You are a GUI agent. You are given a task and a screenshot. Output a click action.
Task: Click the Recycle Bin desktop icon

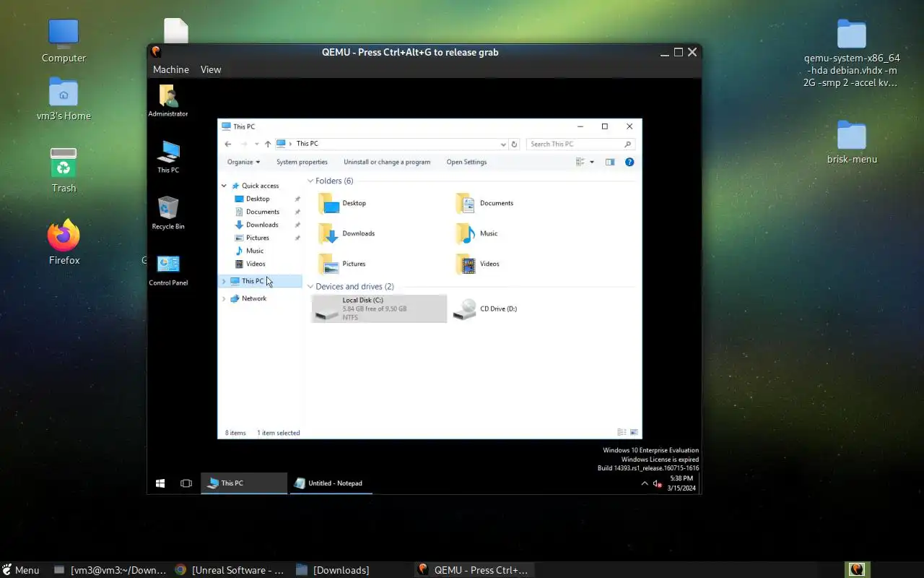tap(168, 213)
